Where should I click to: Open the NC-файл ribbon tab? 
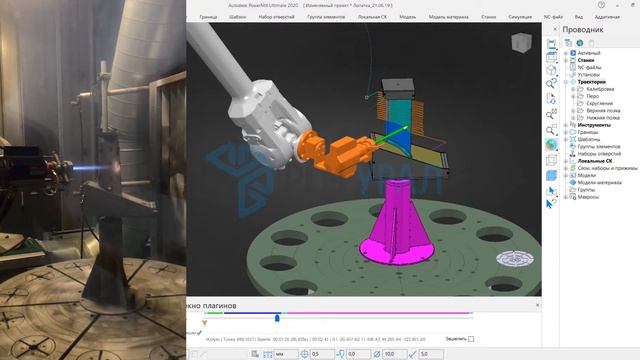553,17
